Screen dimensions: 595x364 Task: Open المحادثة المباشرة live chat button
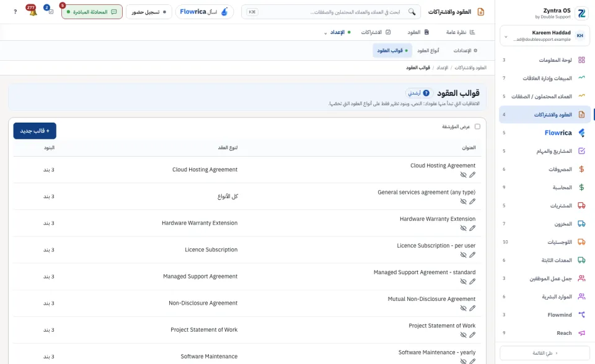pyautogui.click(x=92, y=12)
